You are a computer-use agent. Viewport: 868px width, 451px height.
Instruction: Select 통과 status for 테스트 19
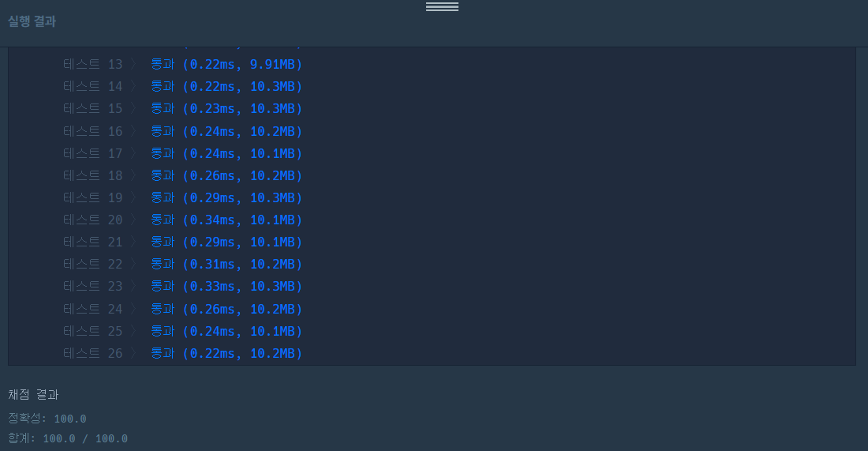[x=163, y=197]
